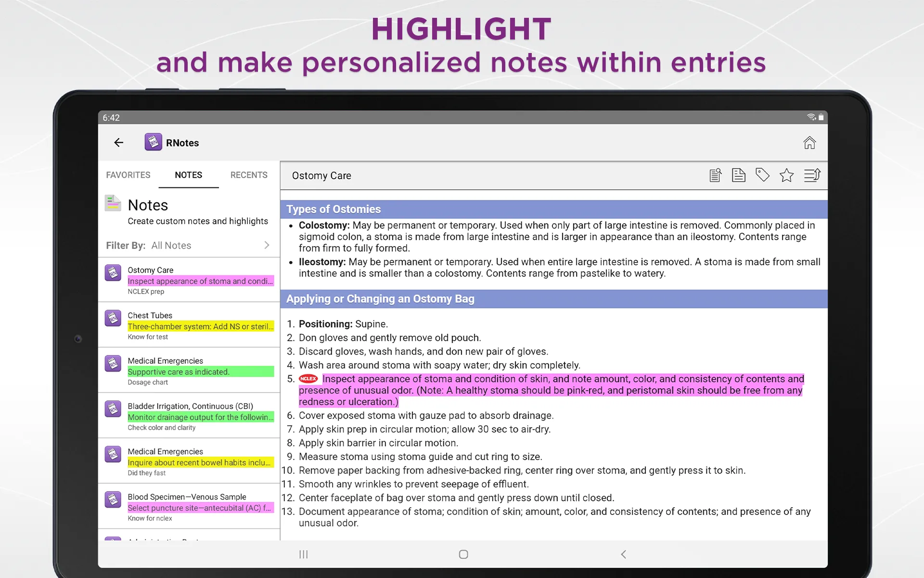The width and height of the screenshot is (924, 578).
Task: Click the Types of Ostomies section header
Action: [554, 209]
